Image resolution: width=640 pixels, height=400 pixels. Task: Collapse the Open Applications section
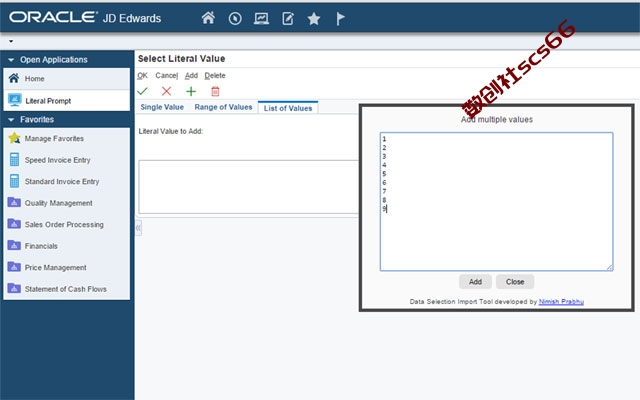tap(11, 60)
